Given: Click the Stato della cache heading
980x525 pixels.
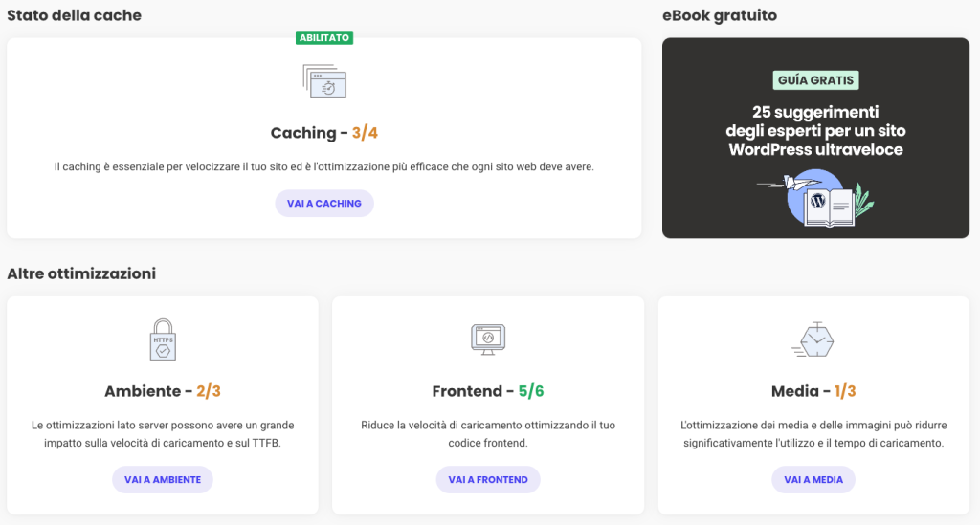Looking at the screenshot, I should pyautogui.click(x=74, y=15).
